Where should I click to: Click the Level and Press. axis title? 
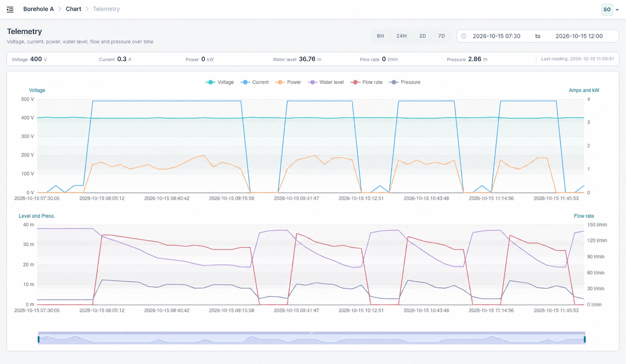click(x=37, y=216)
